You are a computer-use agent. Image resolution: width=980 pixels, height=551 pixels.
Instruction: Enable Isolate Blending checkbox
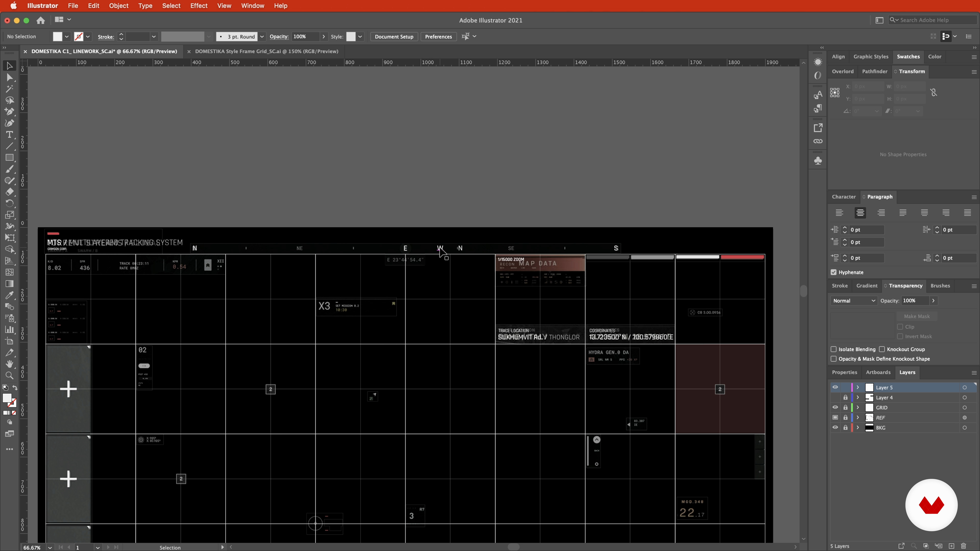click(834, 349)
